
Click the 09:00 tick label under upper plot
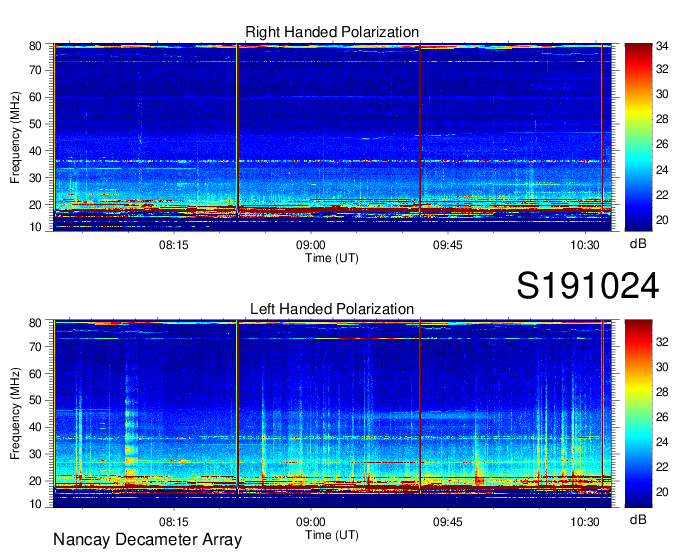coord(311,245)
